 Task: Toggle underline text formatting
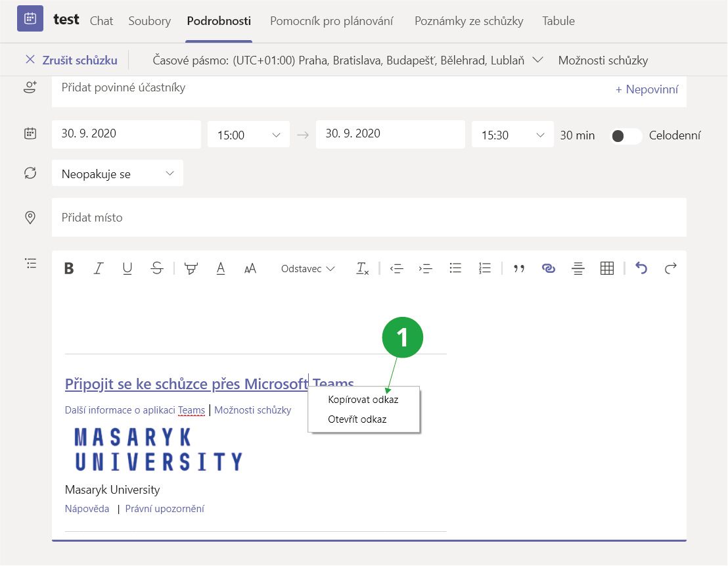[127, 268]
